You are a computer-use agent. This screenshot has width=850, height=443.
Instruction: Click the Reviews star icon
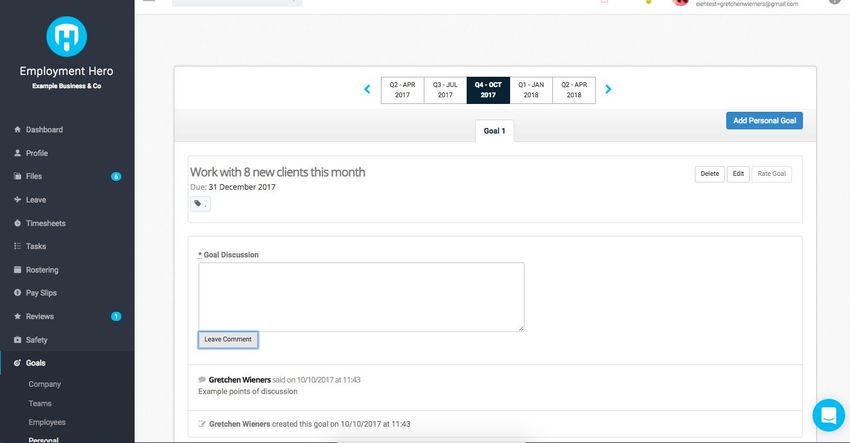click(x=17, y=316)
